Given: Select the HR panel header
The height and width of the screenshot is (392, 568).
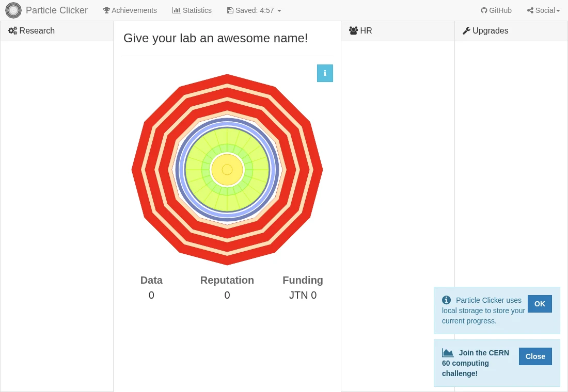Looking at the screenshot, I should [x=398, y=31].
